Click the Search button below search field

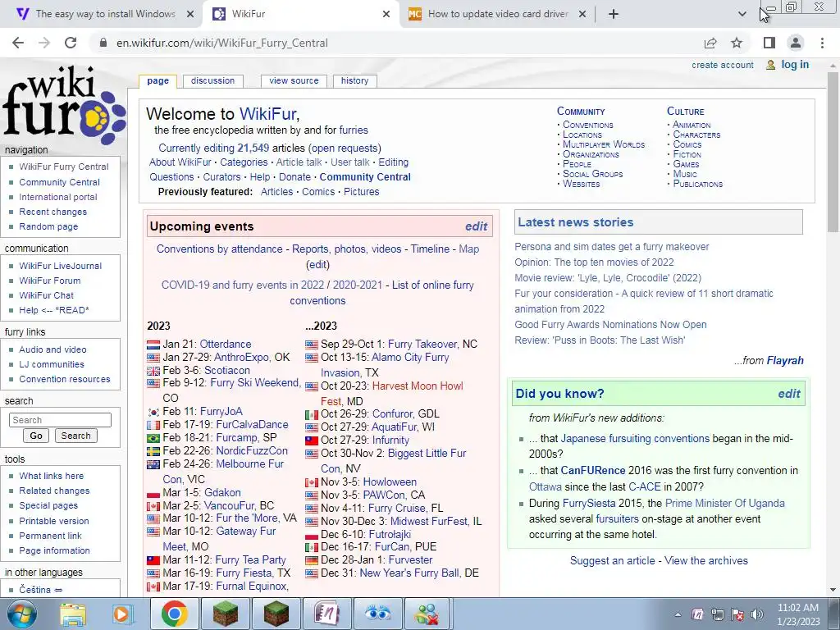(x=75, y=436)
